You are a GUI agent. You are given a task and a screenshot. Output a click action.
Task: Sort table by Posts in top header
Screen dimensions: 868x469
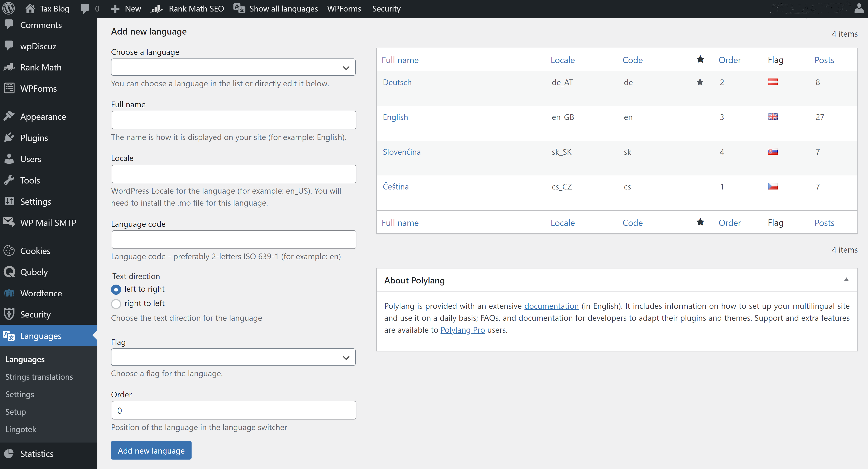click(824, 60)
